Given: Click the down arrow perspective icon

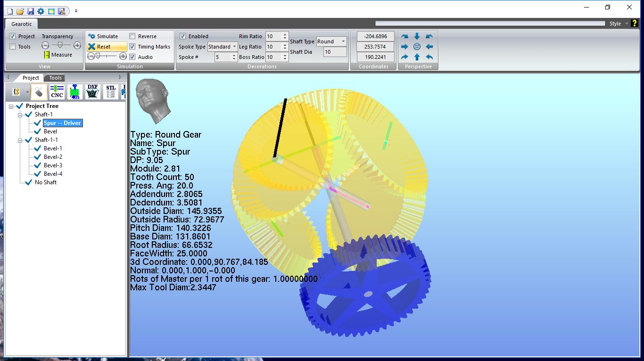Looking at the screenshot, I should [x=417, y=36].
